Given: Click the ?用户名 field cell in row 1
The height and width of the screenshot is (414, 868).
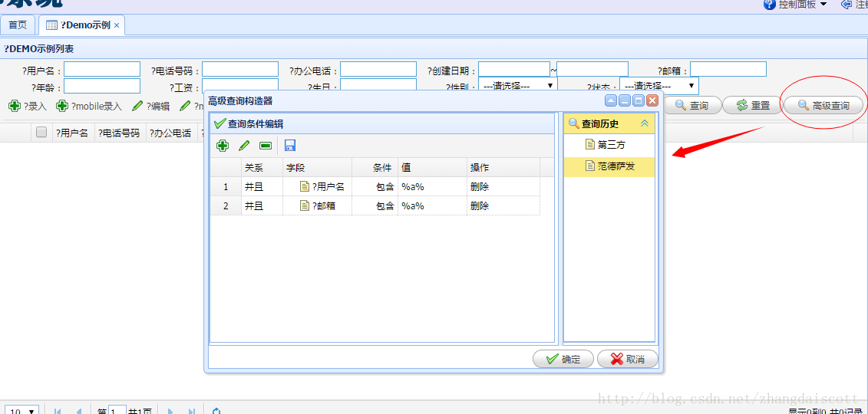Looking at the screenshot, I should click(318, 187).
